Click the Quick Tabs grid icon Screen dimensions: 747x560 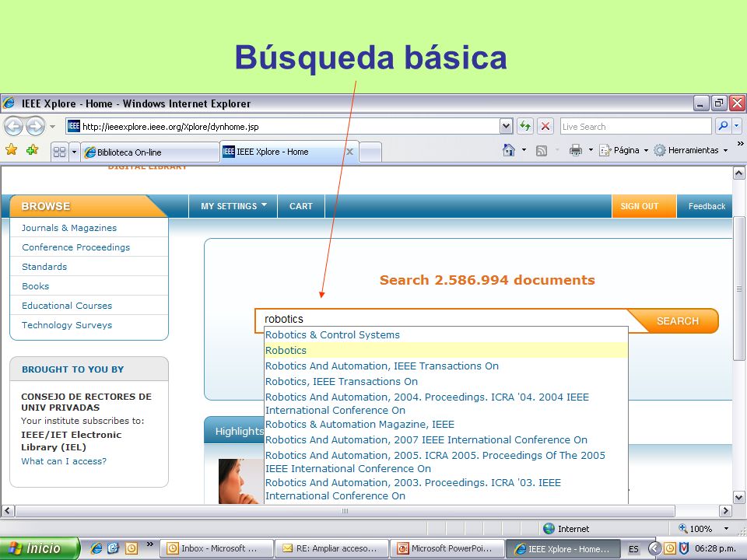(60, 152)
